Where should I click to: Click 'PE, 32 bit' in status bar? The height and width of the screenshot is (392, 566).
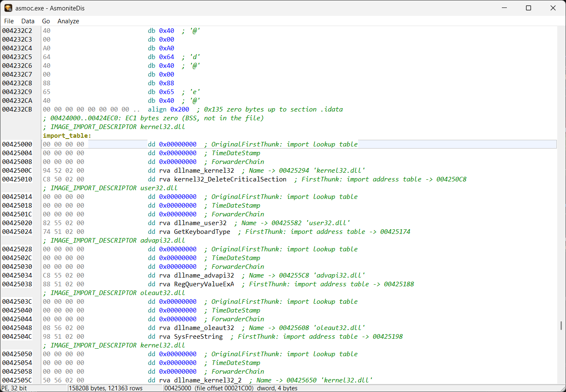tap(14, 388)
